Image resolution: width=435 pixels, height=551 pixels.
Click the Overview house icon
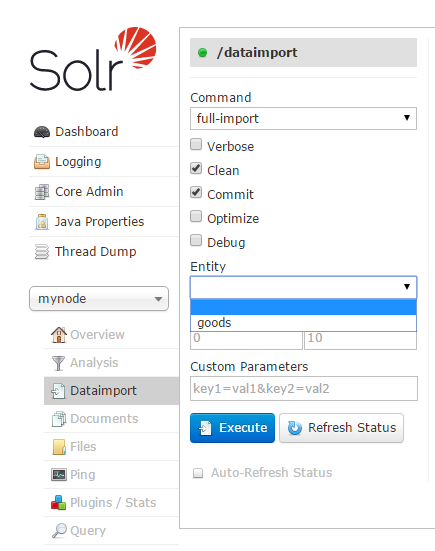[59, 335]
